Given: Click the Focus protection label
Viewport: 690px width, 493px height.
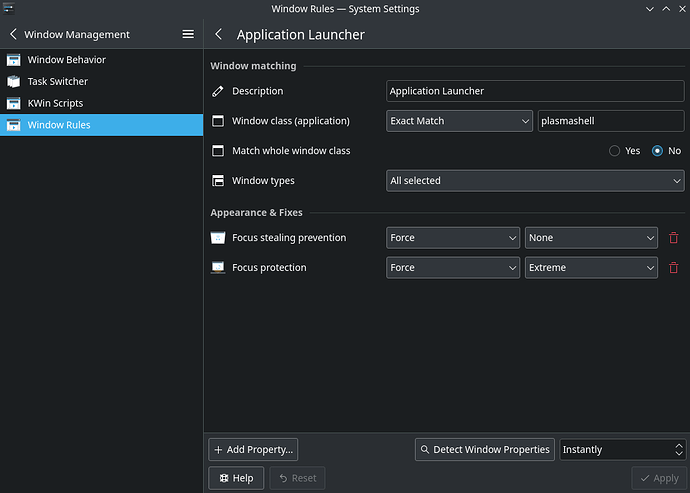Looking at the screenshot, I should coord(269,268).
